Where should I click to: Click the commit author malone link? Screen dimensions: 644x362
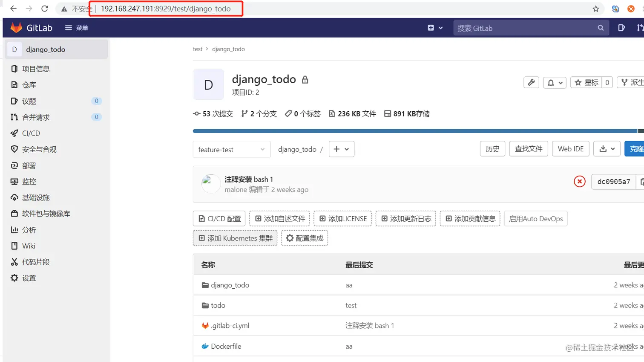[236, 189]
